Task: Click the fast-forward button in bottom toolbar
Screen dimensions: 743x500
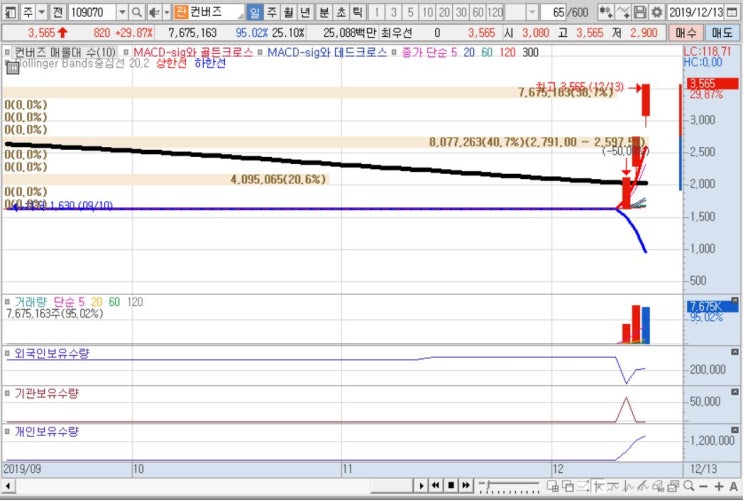Action: point(466,486)
